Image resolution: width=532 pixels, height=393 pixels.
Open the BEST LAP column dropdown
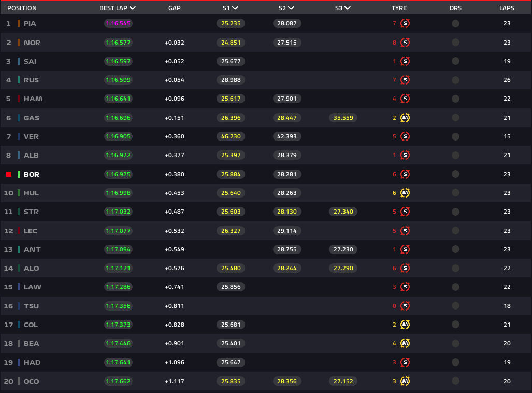133,8
